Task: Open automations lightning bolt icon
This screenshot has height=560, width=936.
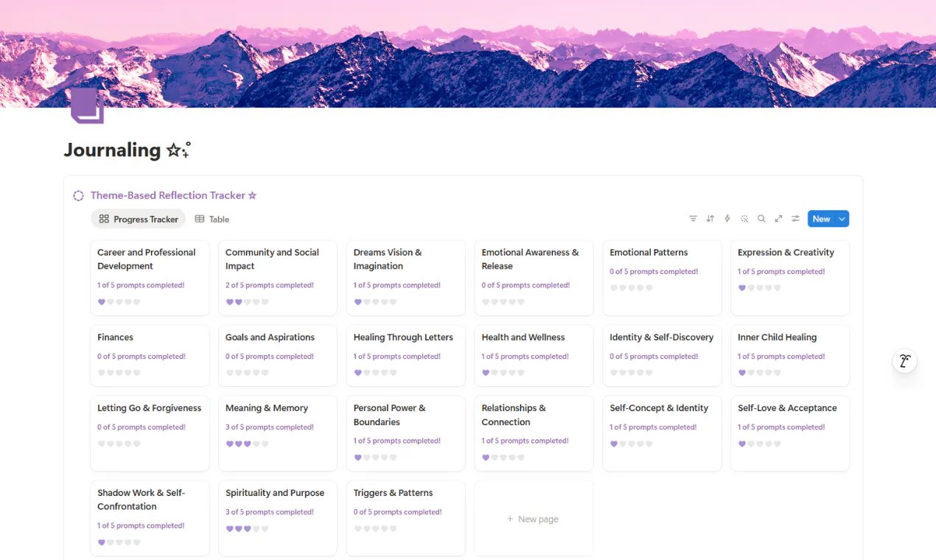Action: click(727, 219)
